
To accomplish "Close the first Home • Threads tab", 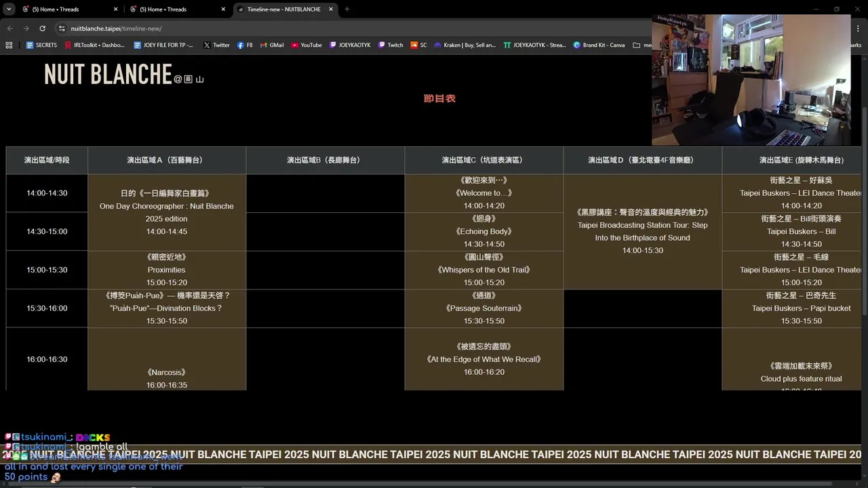I will [115, 9].
